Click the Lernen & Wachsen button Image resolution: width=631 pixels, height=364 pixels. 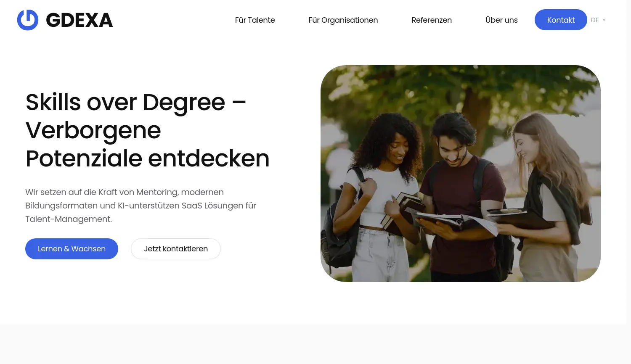(x=72, y=249)
